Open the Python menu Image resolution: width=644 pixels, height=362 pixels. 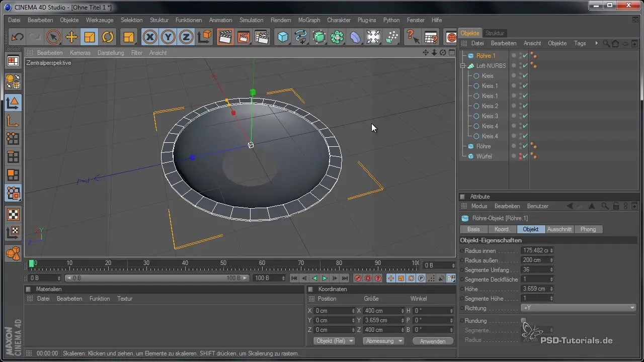point(391,20)
